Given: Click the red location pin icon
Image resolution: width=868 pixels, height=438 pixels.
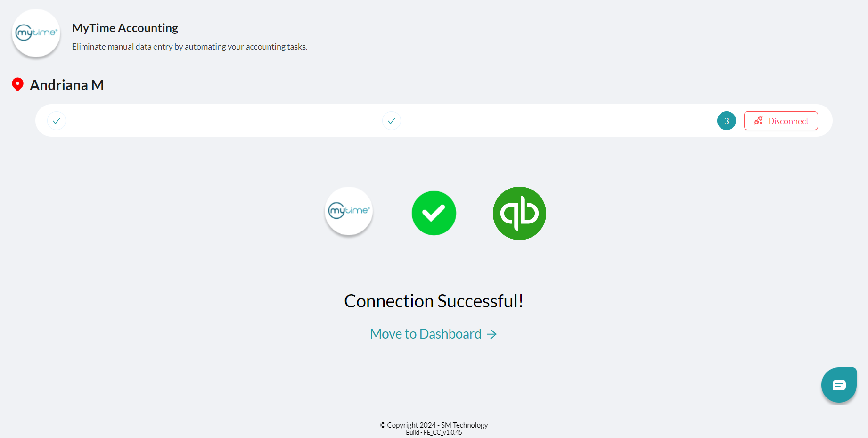Looking at the screenshot, I should (x=17, y=84).
